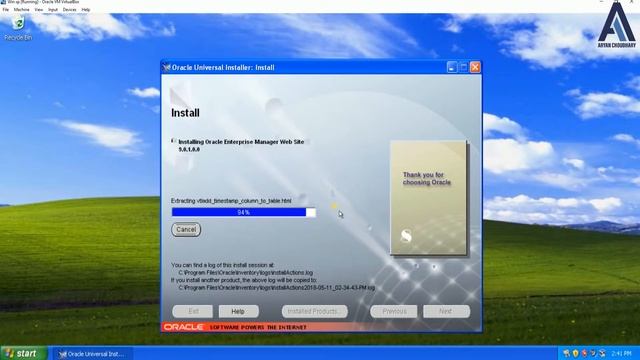This screenshot has width=640, height=360.
Task: Click the 94% installation progress bar
Action: click(244, 212)
